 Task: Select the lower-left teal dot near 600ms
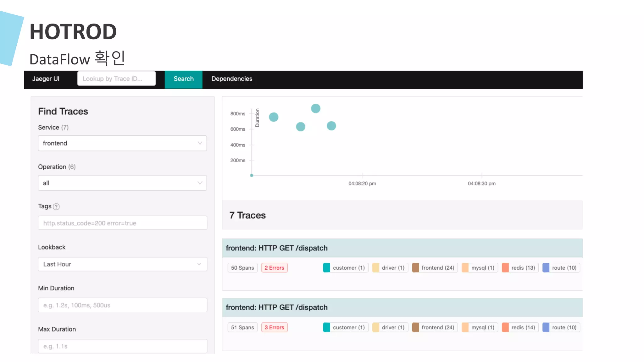point(301,127)
